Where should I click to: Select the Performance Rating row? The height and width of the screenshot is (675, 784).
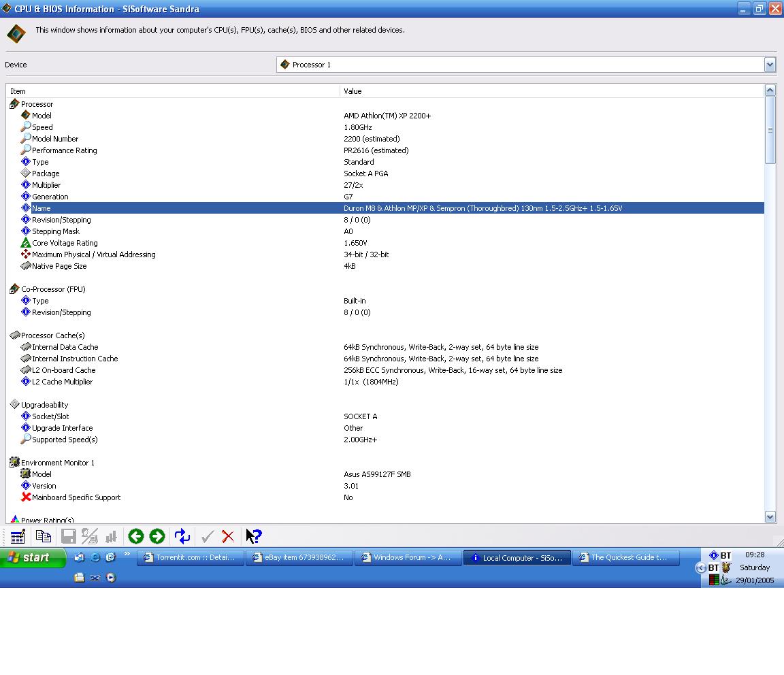(393, 150)
